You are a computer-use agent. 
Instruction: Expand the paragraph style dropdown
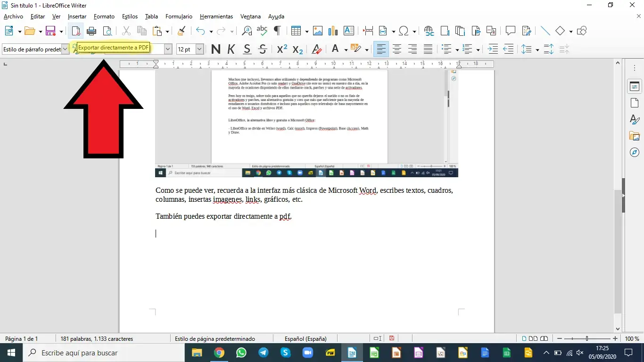(66, 49)
